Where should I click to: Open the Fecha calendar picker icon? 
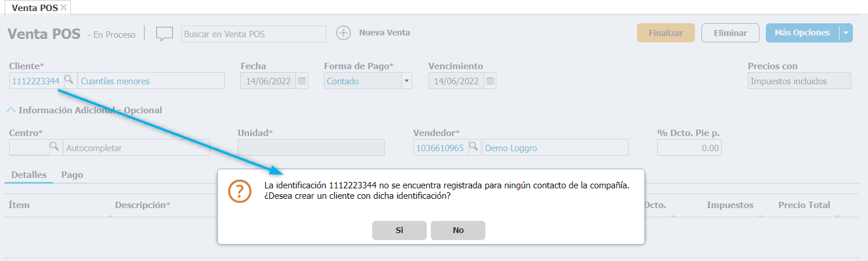[302, 81]
